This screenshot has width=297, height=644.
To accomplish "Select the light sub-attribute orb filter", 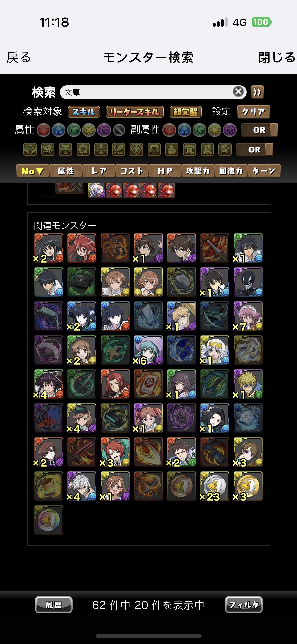I will tap(215, 130).
